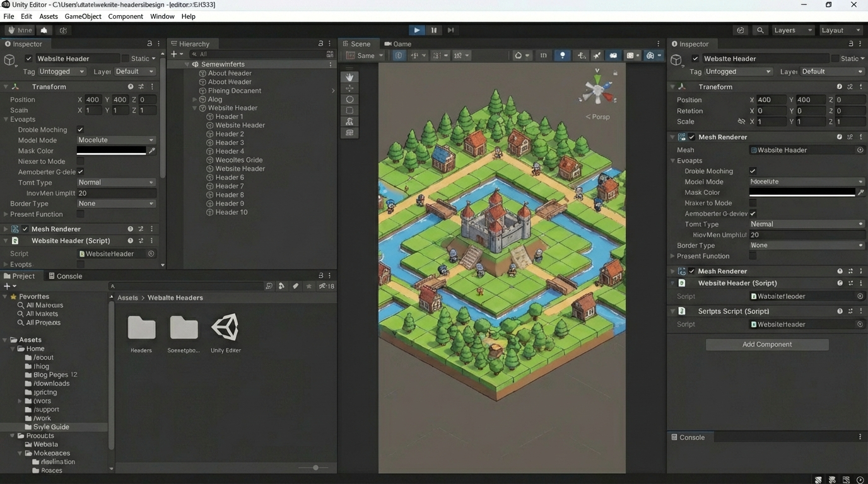The image size is (868, 484).
Task: Select the Hand tool in the Scene view
Action: click(x=349, y=77)
